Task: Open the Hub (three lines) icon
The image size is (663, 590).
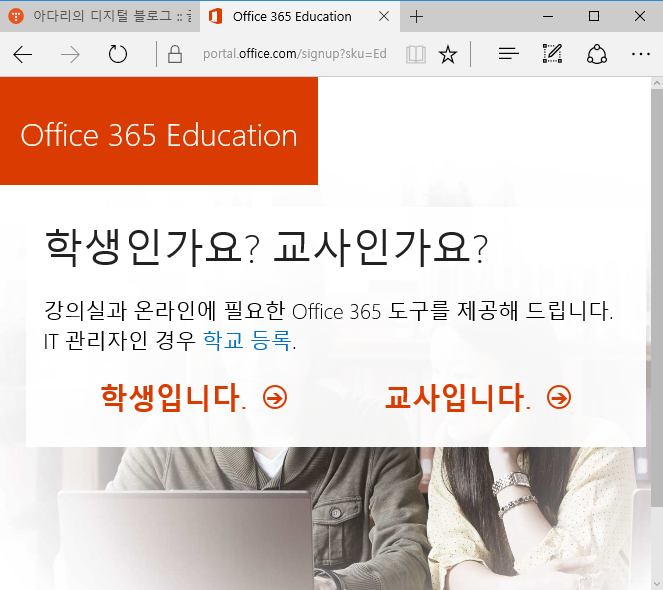Action: (508, 54)
